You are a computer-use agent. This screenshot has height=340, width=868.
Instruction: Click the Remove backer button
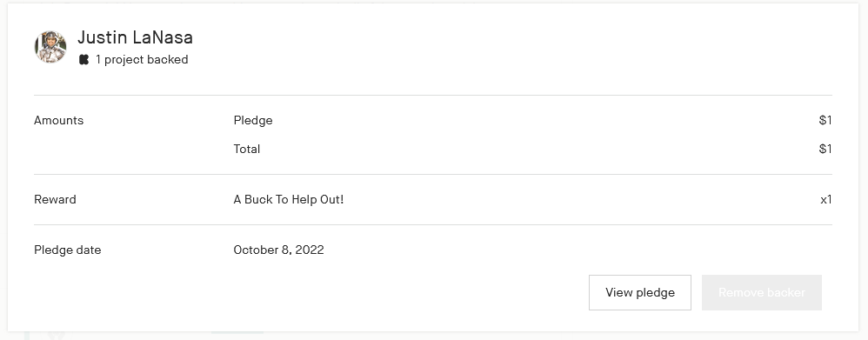[x=762, y=292]
